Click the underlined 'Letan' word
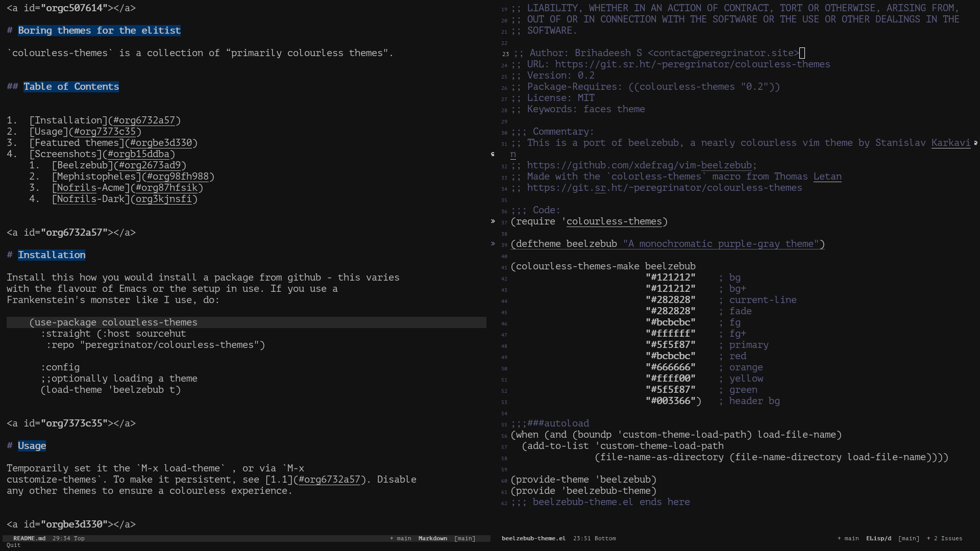This screenshot has height=551, width=980. point(827,177)
